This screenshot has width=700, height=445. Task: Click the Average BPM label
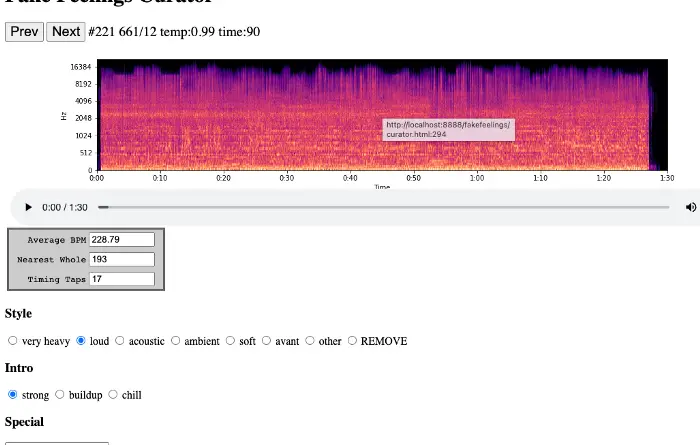pos(57,240)
